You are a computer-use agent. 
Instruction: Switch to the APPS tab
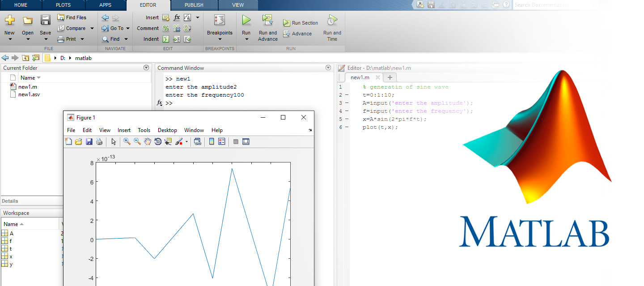click(x=105, y=5)
